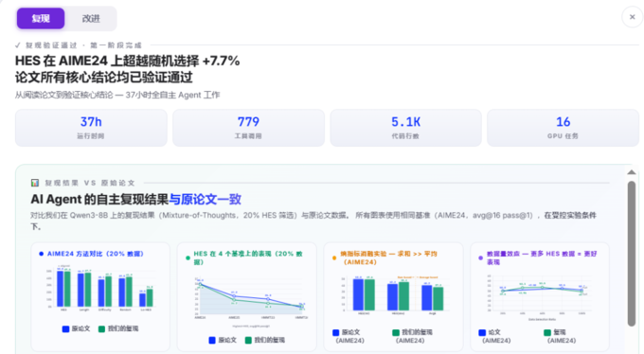Screen dimensions: 644x354
Task: Toggle blue 原论文 legend in HES 4 个基准 chart
Action: (223, 340)
